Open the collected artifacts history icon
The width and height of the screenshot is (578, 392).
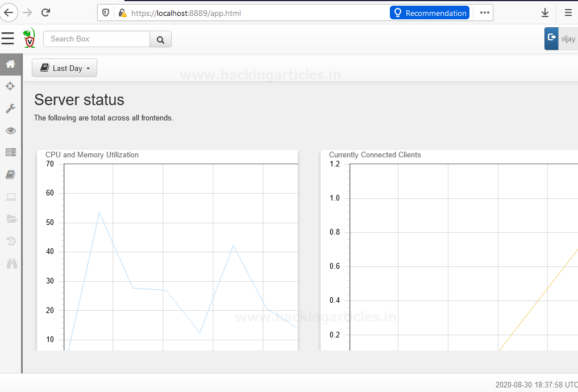11,241
